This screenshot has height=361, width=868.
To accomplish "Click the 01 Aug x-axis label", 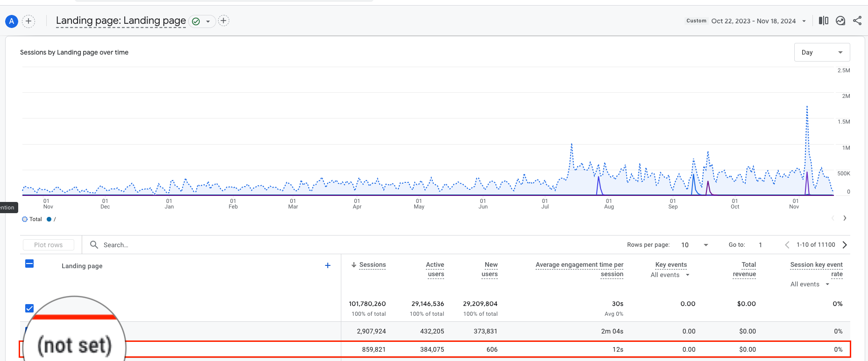I will pos(609,204).
